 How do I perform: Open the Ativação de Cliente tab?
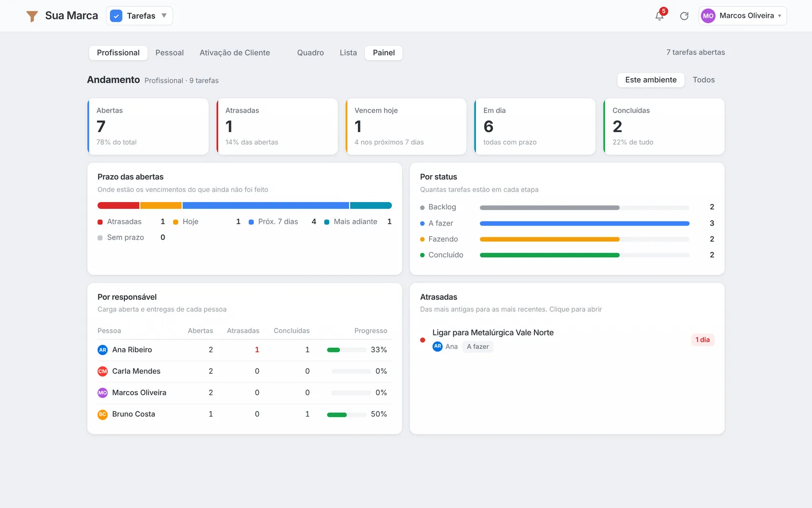pyautogui.click(x=234, y=53)
